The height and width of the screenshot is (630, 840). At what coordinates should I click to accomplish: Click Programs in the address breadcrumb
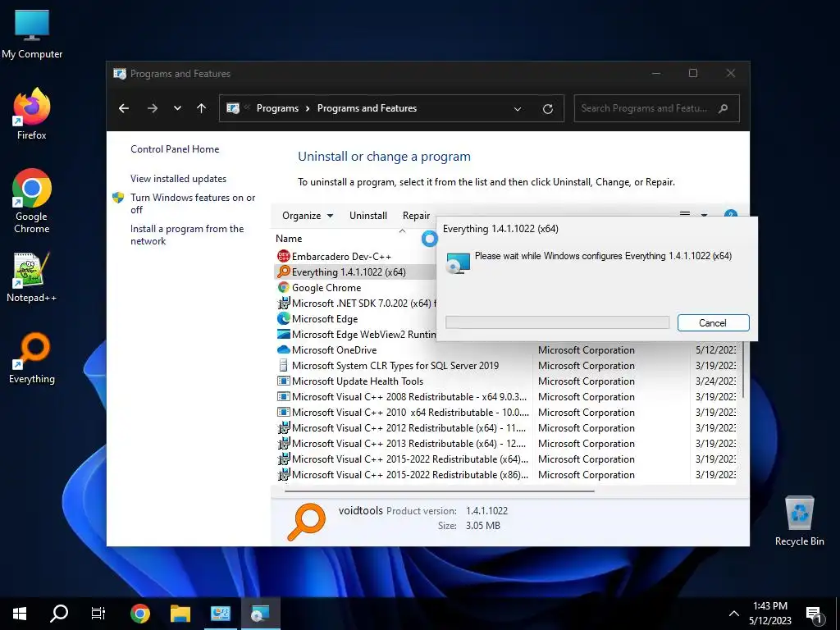coord(277,108)
